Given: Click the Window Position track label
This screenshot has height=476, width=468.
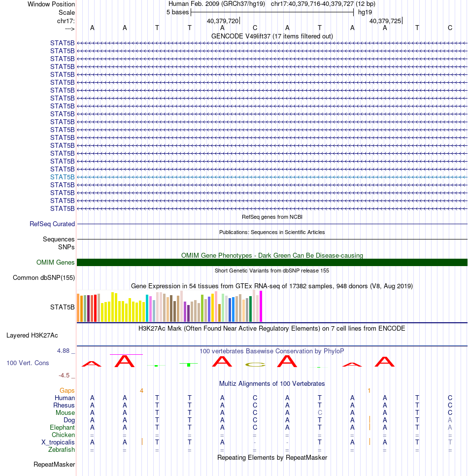Looking at the screenshot, I should 51,4.
